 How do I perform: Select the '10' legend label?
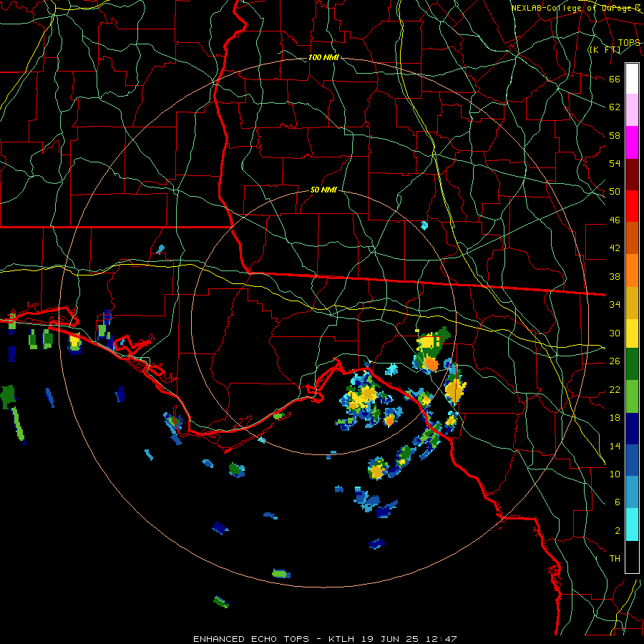tap(615, 474)
